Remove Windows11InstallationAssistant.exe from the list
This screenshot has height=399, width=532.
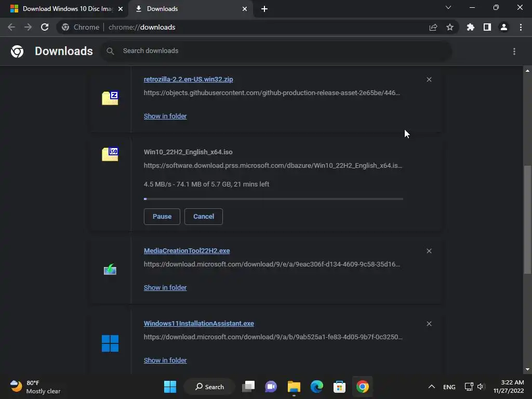(429, 324)
